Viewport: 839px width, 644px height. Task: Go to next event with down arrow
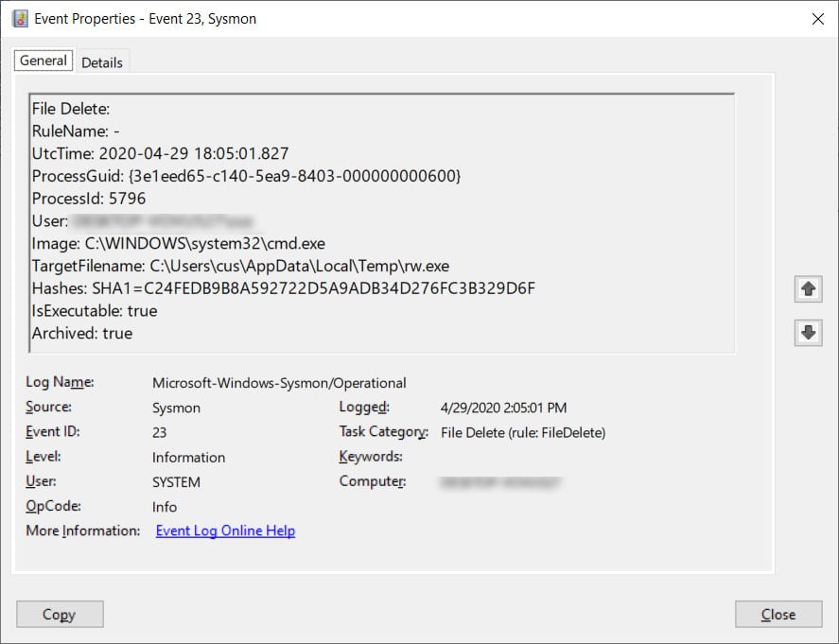click(808, 333)
